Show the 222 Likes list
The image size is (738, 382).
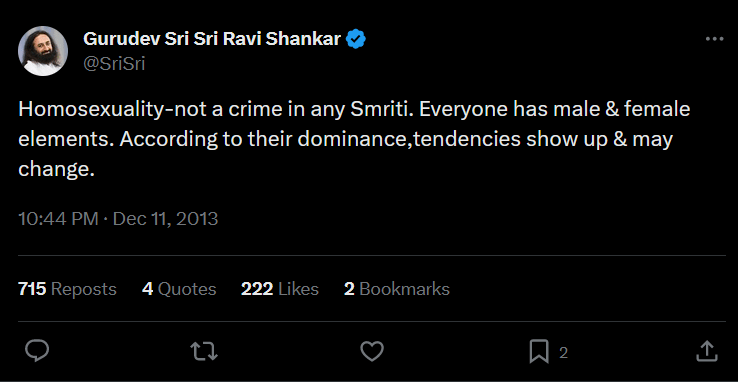pos(280,289)
